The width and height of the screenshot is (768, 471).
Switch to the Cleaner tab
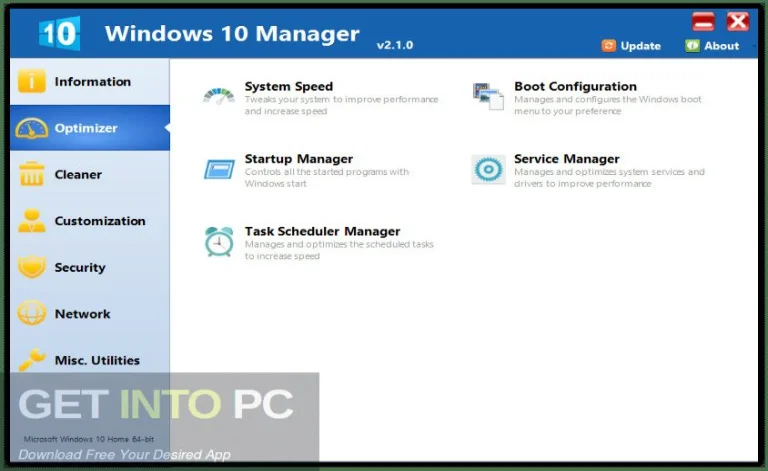tap(90, 174)
